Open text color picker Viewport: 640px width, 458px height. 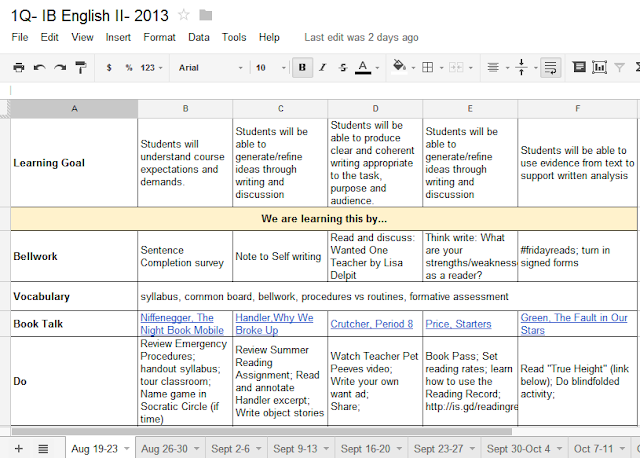(x=363, y=67)
